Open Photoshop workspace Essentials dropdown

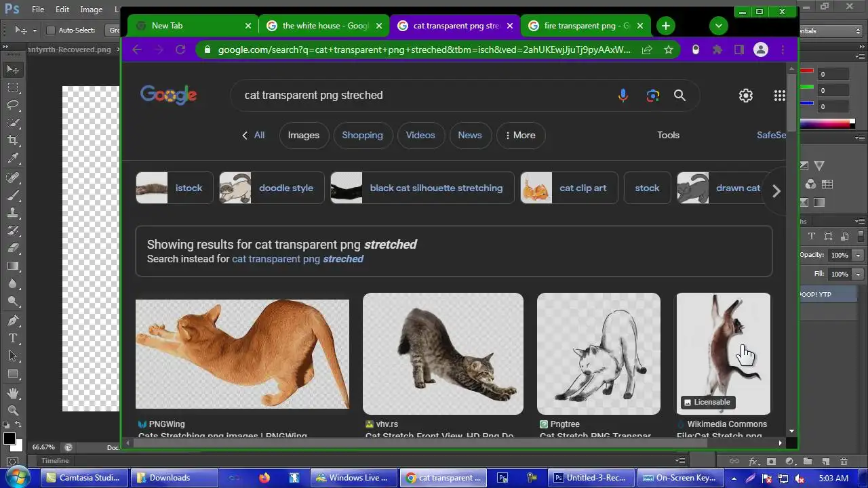pos(829,30)
